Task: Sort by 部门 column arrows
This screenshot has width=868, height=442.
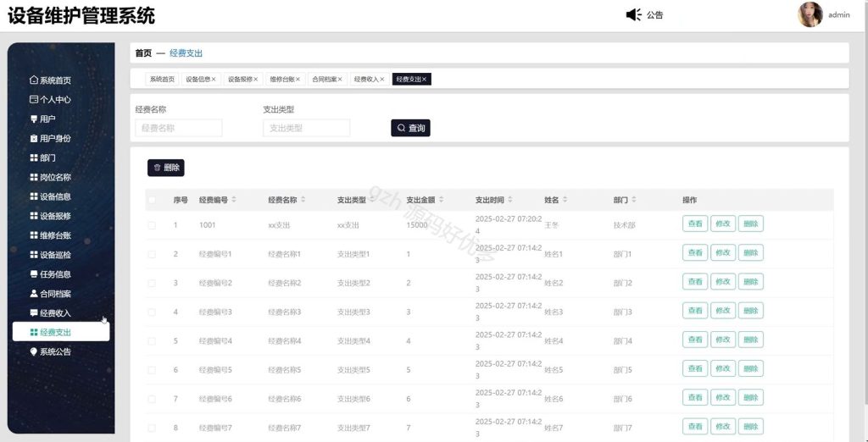Action: 634,200
